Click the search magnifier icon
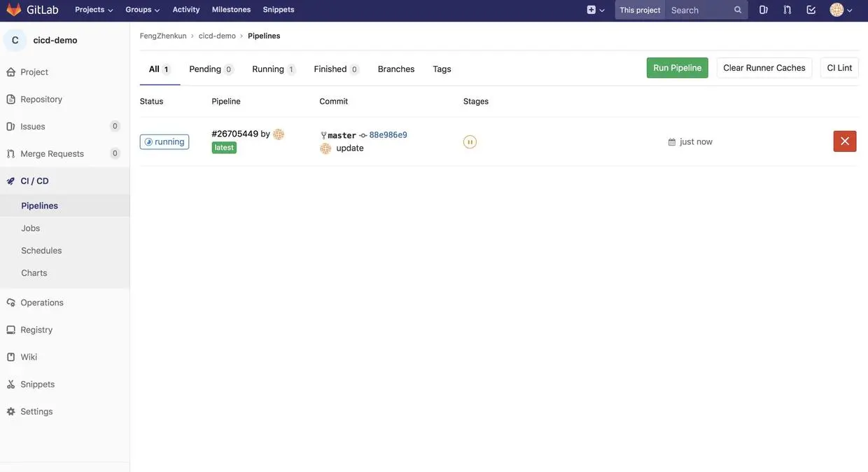 738,10
